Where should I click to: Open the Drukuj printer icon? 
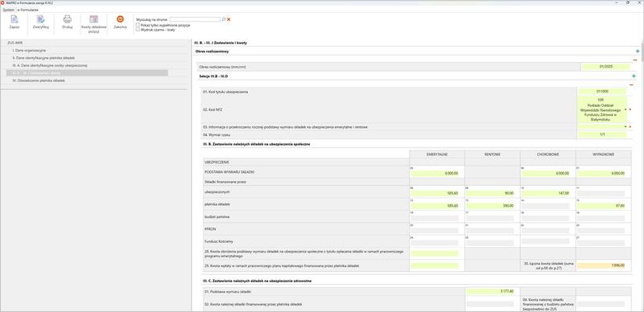coord(68,19)
